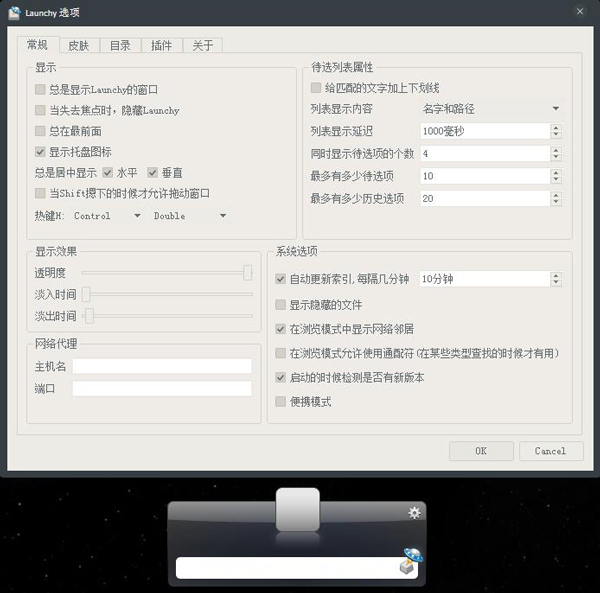
Task: Click the 1000毫秒 delay field
Action: (485, 131)
